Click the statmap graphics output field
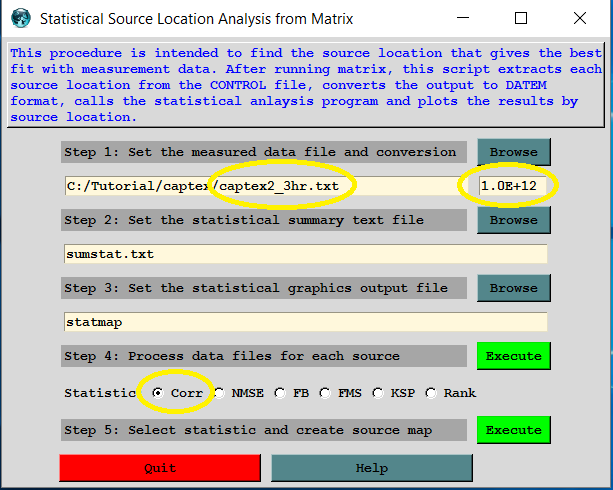 [305, 322]
